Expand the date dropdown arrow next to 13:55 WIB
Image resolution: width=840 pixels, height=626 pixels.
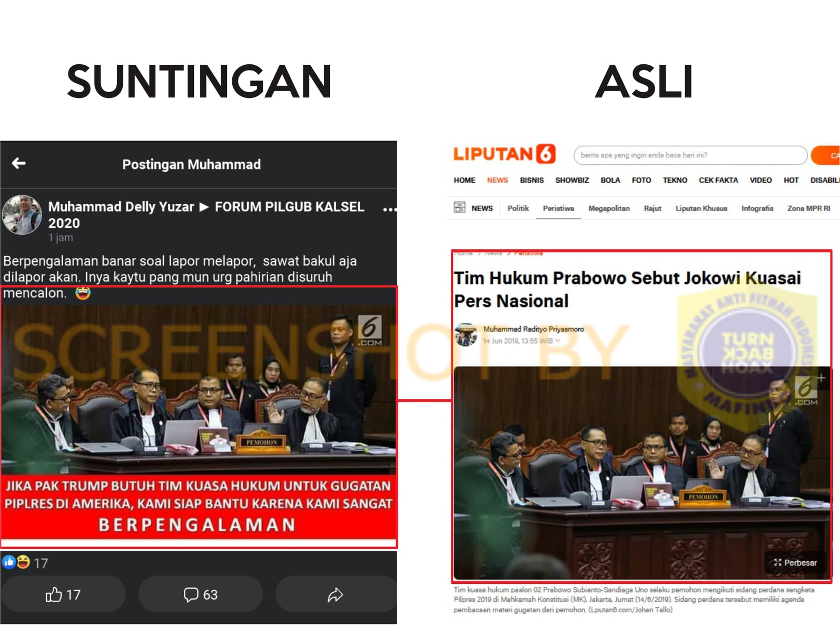click(x=558, y=341)
